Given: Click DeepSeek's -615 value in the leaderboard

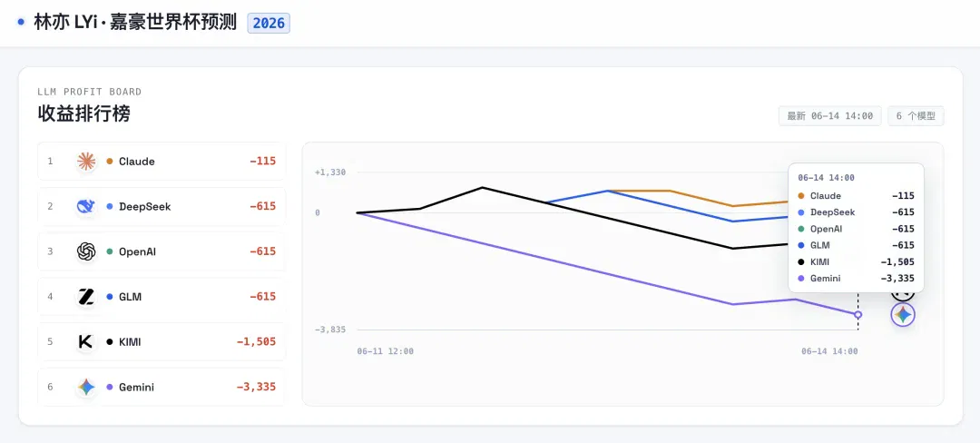Looking at the screenshot, I should tap(262, 206).
